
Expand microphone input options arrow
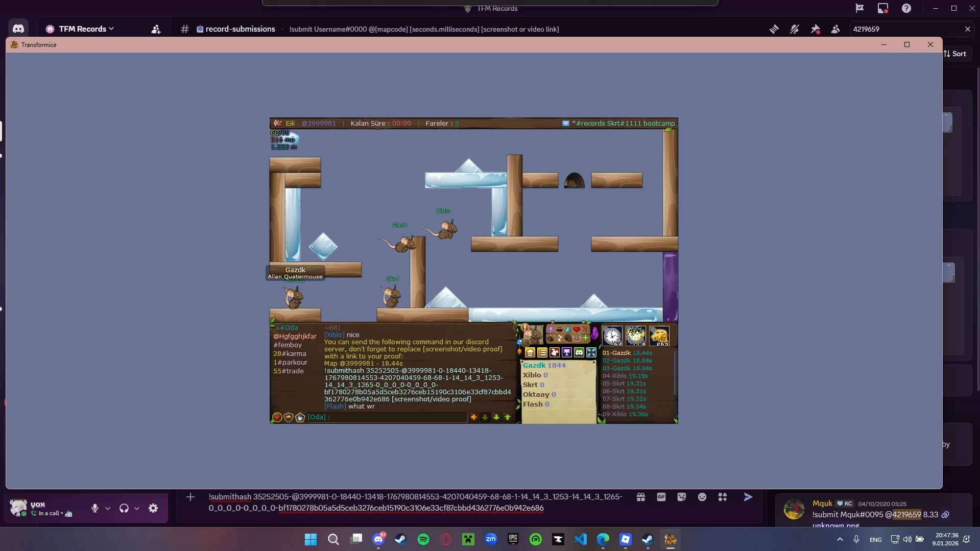pyautogui.click(x=108, y=508)
